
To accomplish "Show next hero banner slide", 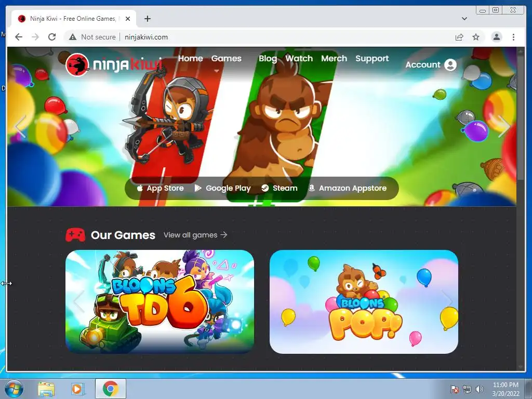I will [504, 126].
